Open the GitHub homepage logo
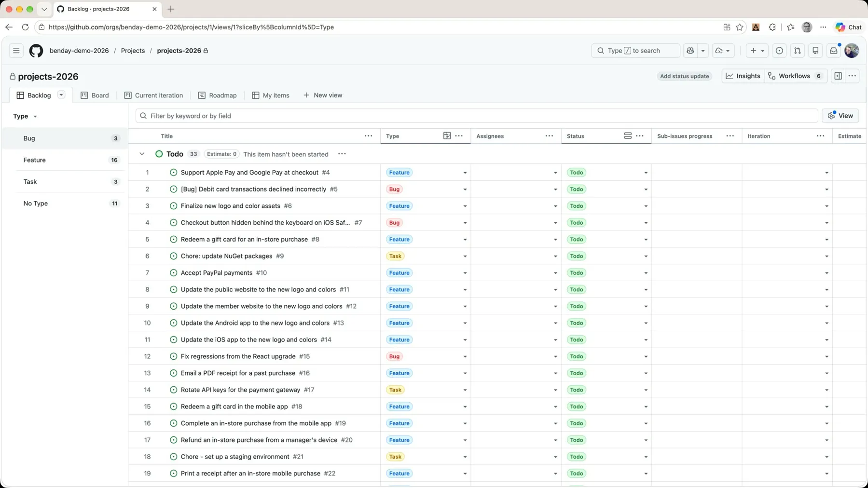The width and height of the screenshot is (868, 488). point(36,51)
